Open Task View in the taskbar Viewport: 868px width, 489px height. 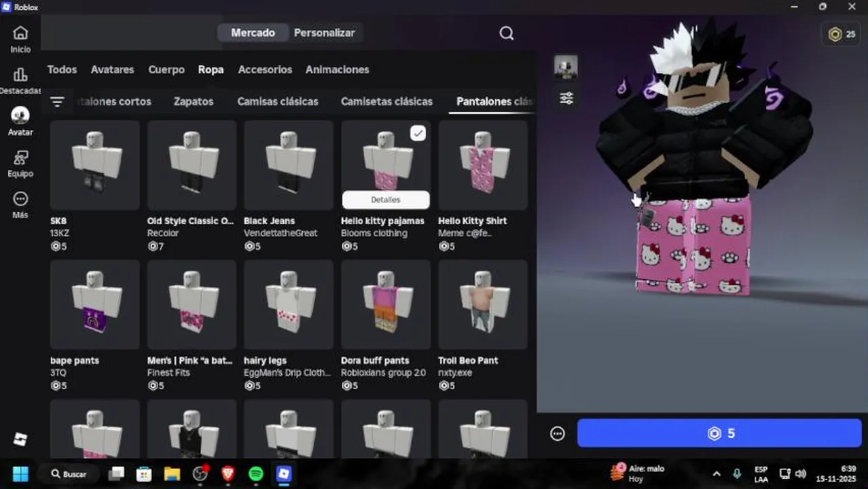tap(117, 474)
